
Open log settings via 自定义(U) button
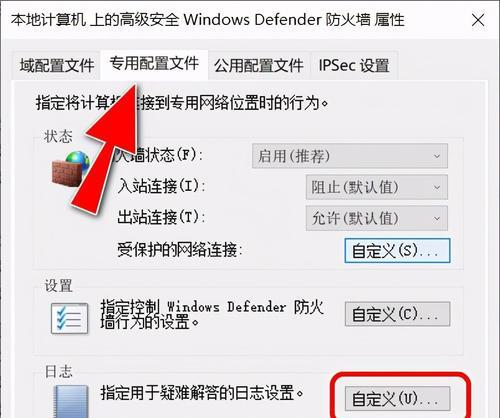click(x=397, y=399)
